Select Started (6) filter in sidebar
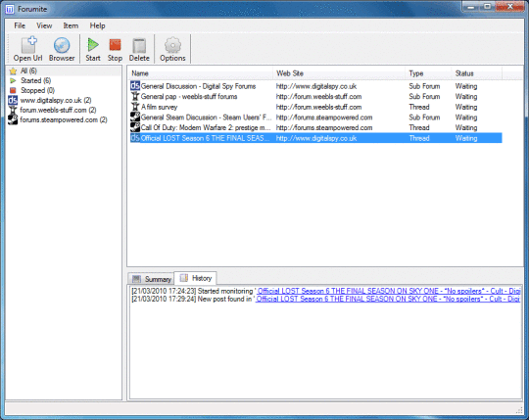The height and width of the screenshot is (420, 529). [x=36, y=80]
